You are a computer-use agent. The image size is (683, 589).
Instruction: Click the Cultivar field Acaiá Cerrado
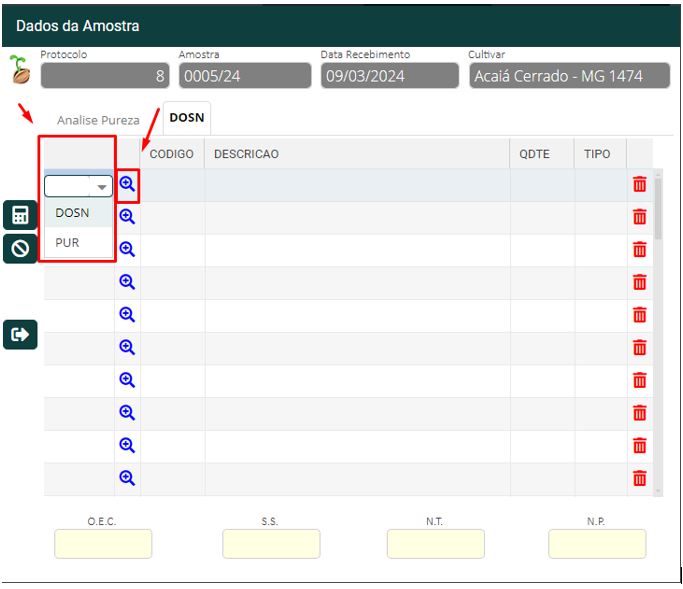pyautogui.click(x=569, y=76)
